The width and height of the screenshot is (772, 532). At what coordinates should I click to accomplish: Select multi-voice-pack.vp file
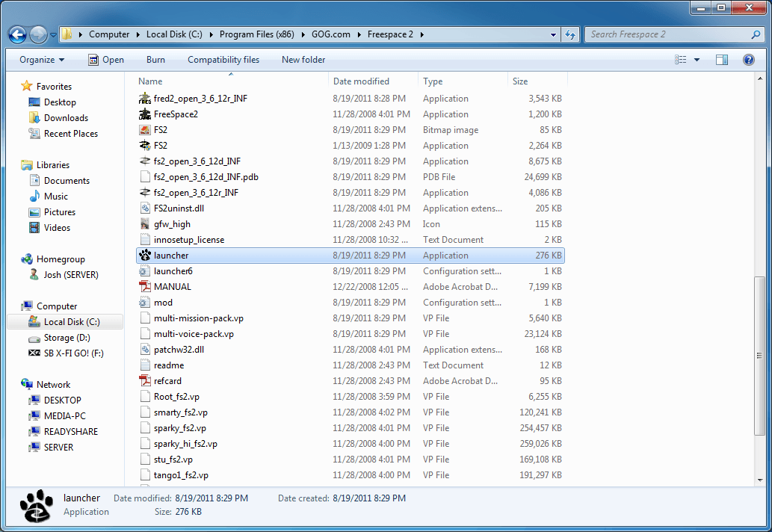[x=350, y=334]
